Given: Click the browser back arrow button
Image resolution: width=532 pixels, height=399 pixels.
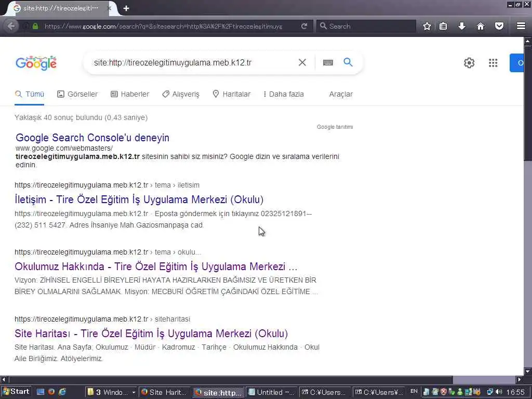Looking at the screenshot, I should point(11,26).
